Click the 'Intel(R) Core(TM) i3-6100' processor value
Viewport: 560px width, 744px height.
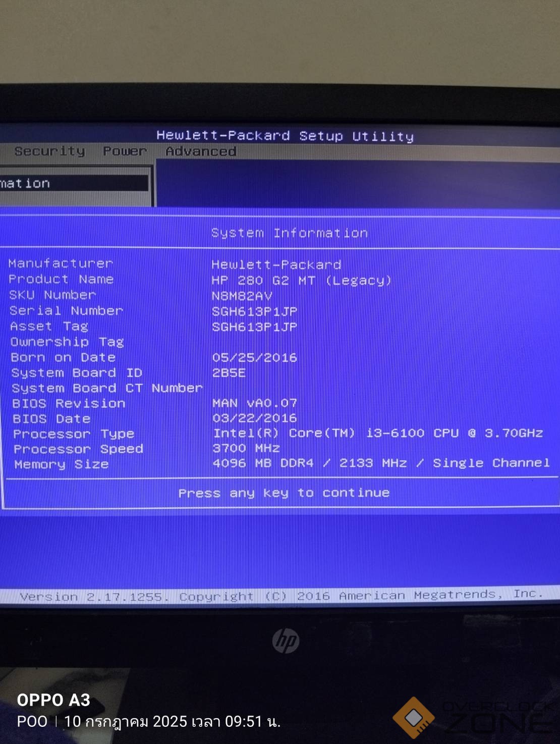click(x=378, y=433)
